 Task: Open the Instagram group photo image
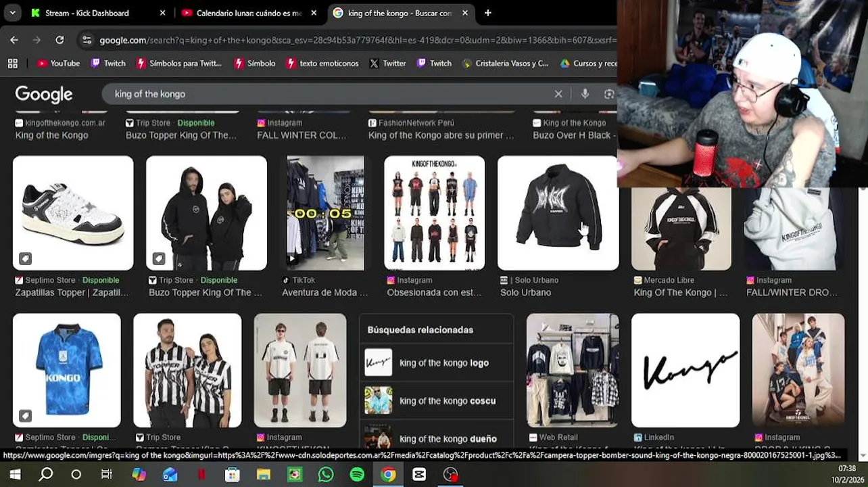(798, 370)
